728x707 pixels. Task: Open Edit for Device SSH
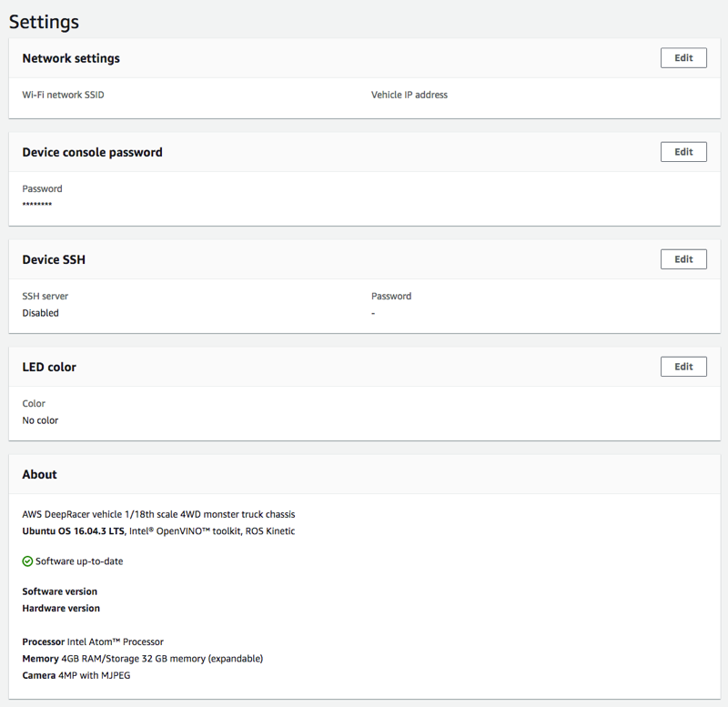[x=682, y=259]
